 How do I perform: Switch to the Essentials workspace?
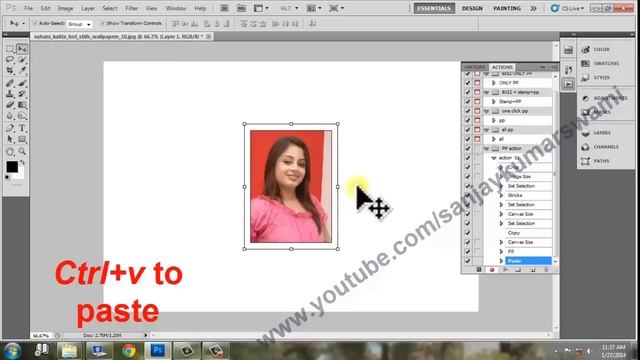pos(434,8)
